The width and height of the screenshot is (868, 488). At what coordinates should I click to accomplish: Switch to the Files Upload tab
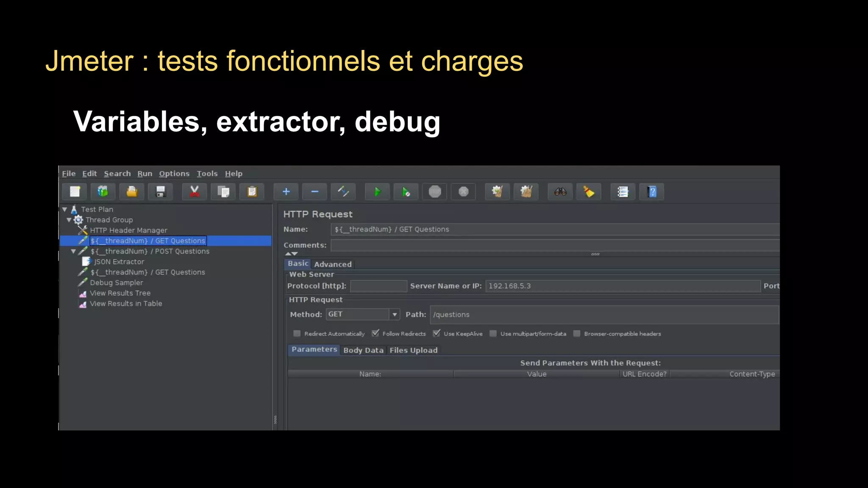pyautogui.click(x=414, y=350)
